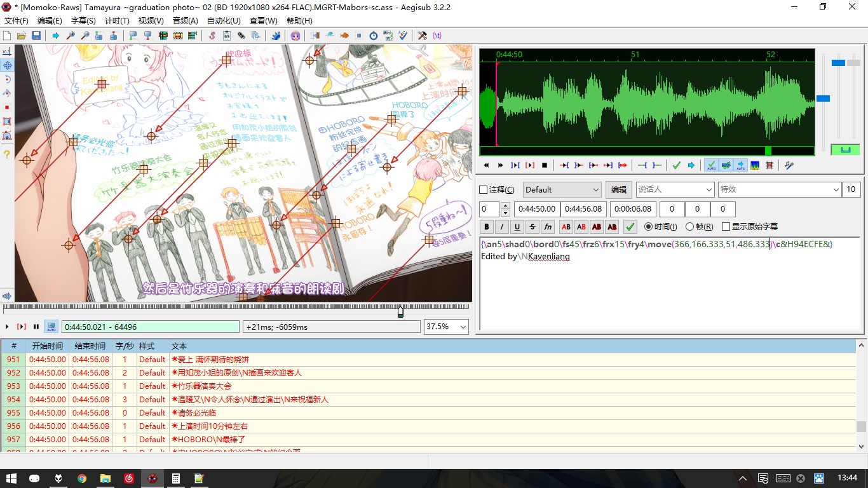Open the 字幕(S) menu
The width and height of the screenshot is (868, 488).
[83, 21]
